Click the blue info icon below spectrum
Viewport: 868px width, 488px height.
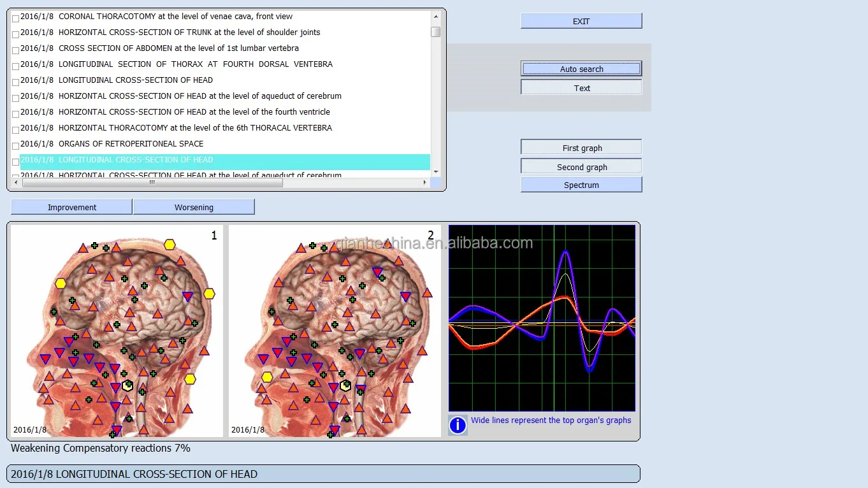458,425
